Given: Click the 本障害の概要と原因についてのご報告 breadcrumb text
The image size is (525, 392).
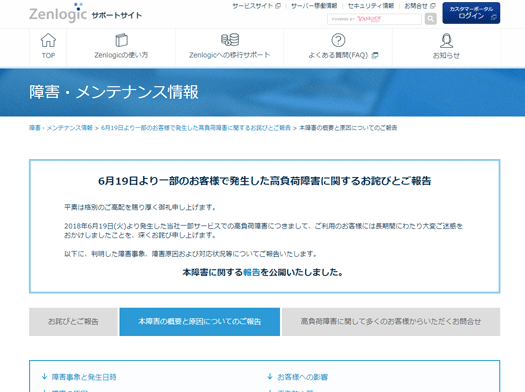Looking at the screenshot, I should [x=348, y=128].
